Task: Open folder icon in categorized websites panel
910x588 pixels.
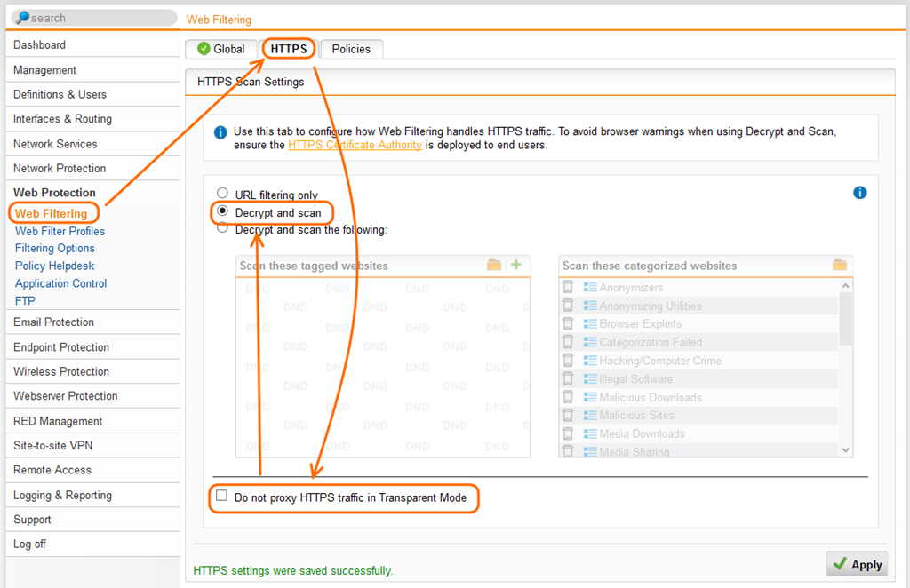Action: point(839,265)
